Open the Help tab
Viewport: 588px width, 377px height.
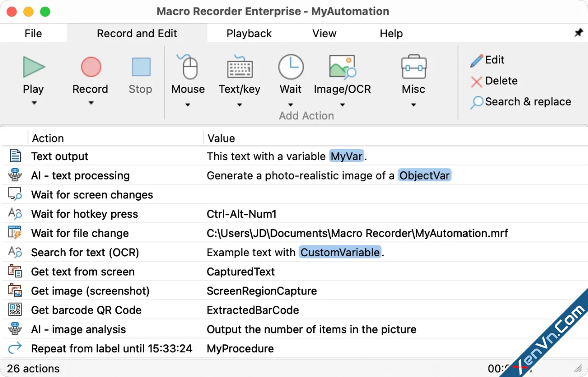[x=391, y=34]
